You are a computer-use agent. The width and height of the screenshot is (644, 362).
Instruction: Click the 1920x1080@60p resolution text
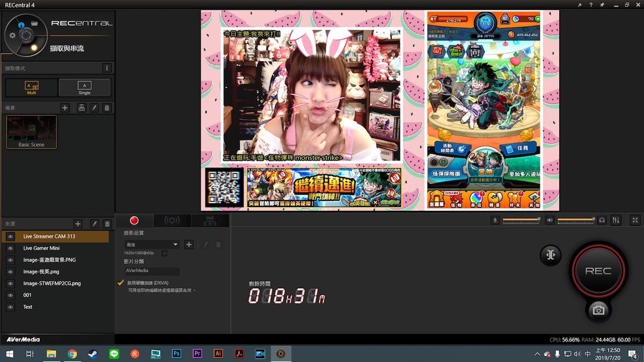coord(139,253)
